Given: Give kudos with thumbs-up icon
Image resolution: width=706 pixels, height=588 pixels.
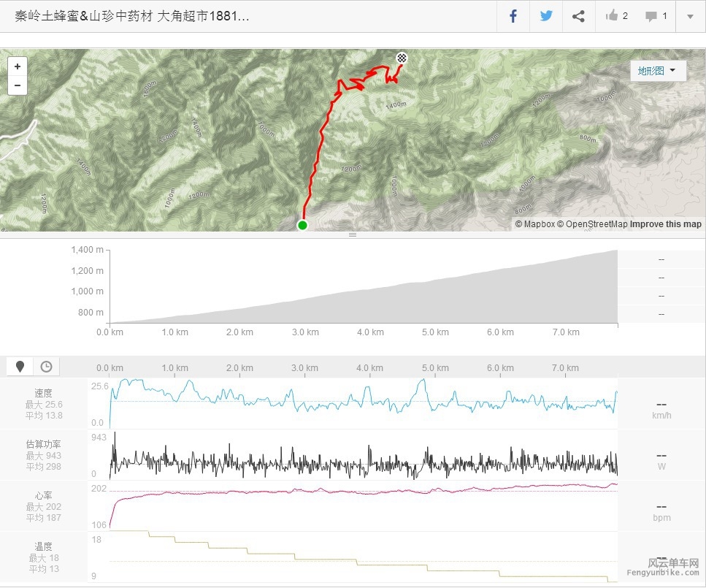Looking at the screenshot, I should (616, 16).
